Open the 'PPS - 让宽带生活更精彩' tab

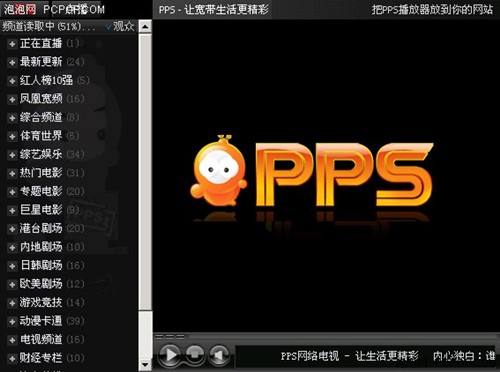(x=213, y=10)
